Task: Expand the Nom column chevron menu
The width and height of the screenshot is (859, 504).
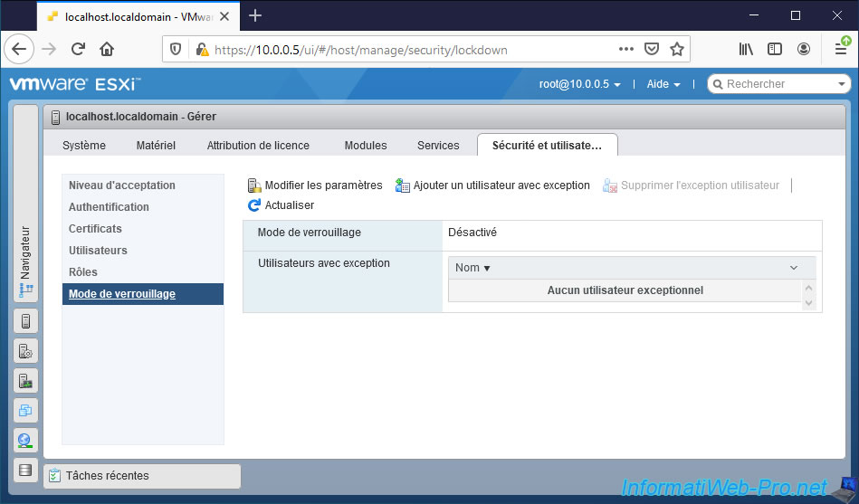Action: pyautogui.click(x=794, y=268)
